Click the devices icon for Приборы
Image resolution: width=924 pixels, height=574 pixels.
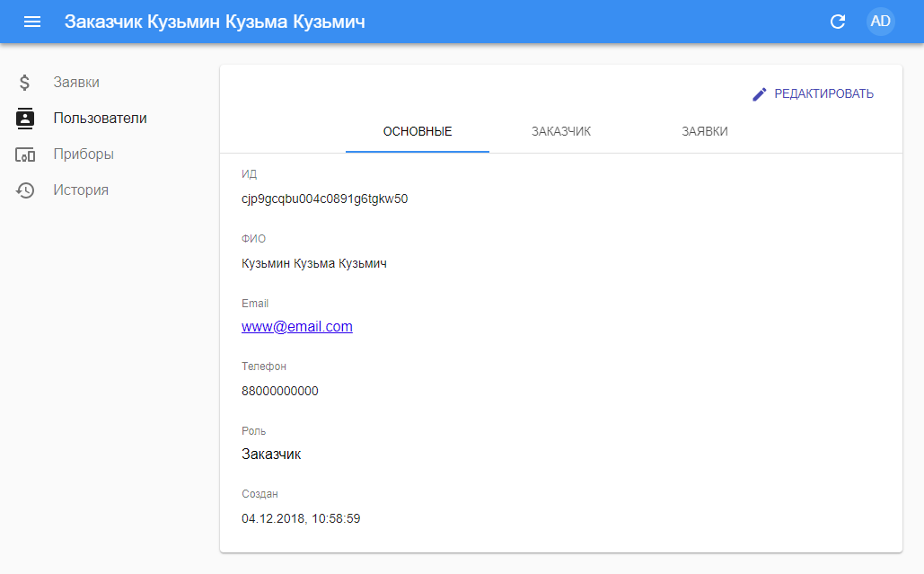click(25, 155)
